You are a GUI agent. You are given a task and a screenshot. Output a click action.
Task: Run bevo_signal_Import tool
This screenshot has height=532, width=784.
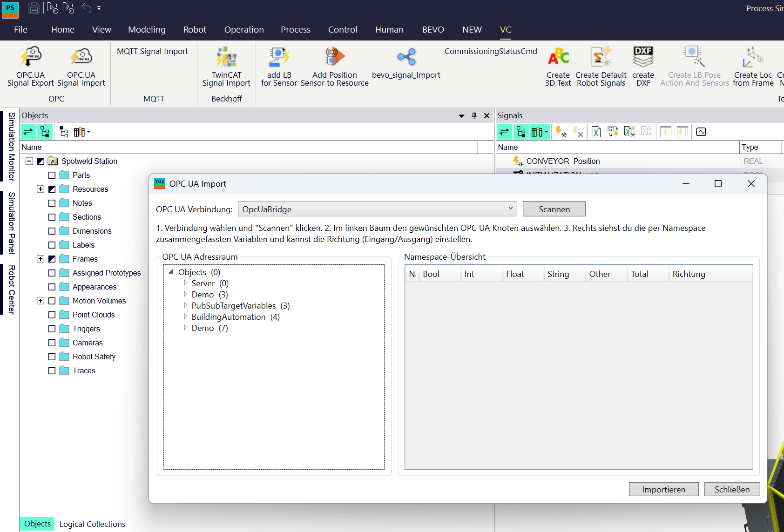(x=406, y=62)
